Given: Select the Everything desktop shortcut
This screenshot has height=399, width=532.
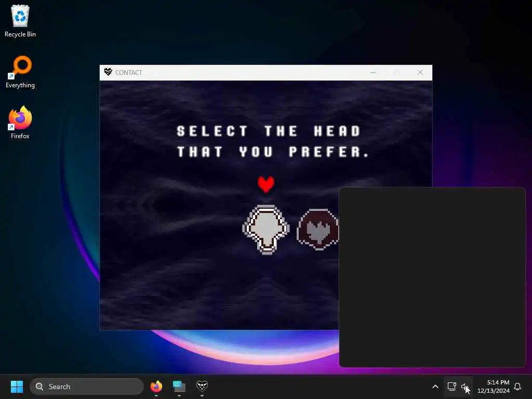Looking at the screenshot, I should (x=20, y=72).
